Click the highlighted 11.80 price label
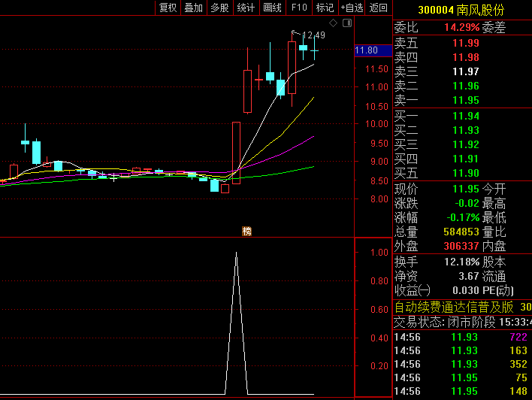Image resolution: width=532 pixels, height=400 pixels. [x=367, y=50]
